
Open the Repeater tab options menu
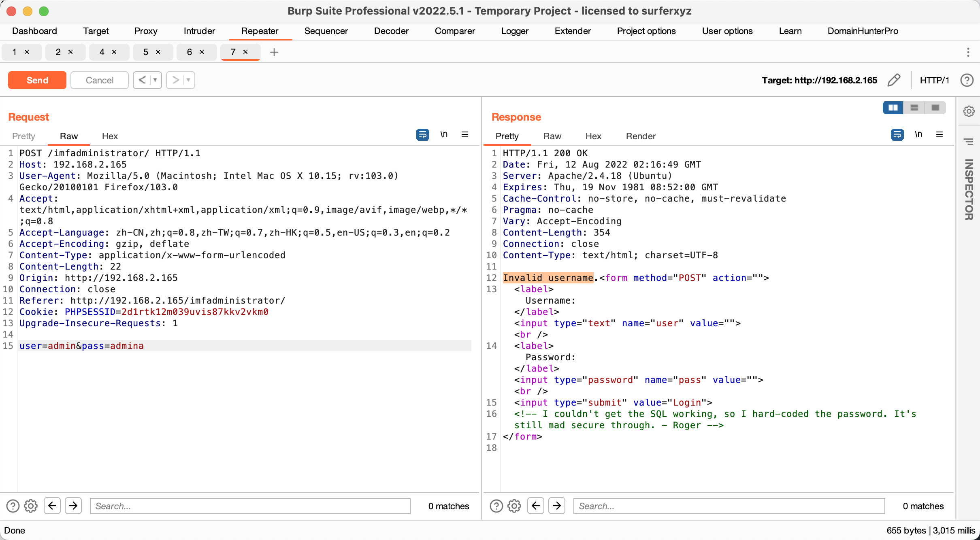coord(968,52)
